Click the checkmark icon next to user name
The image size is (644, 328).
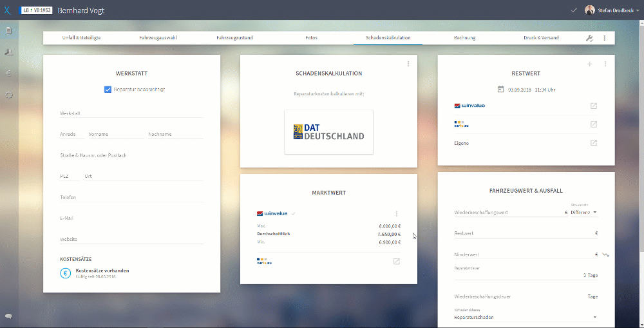(574, 10)
